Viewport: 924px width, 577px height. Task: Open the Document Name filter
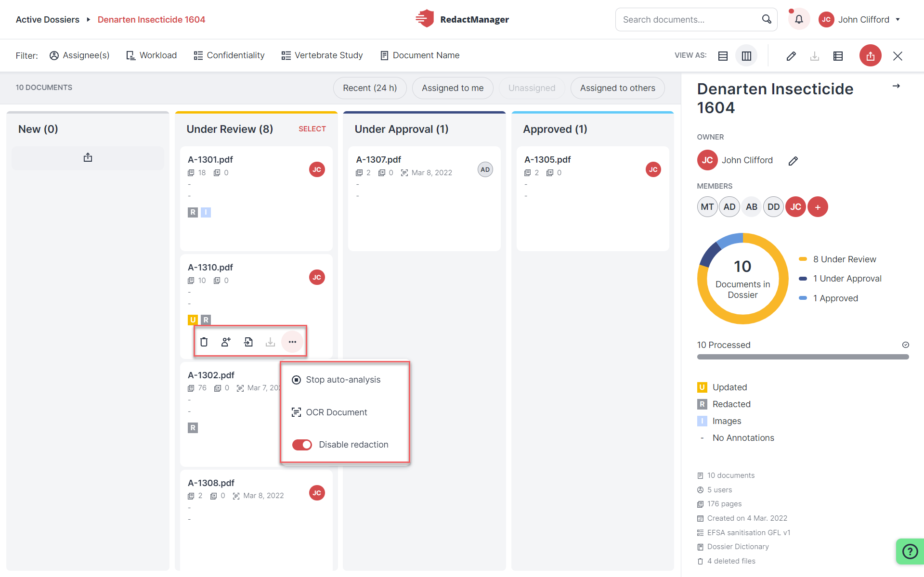pos(419,55)
